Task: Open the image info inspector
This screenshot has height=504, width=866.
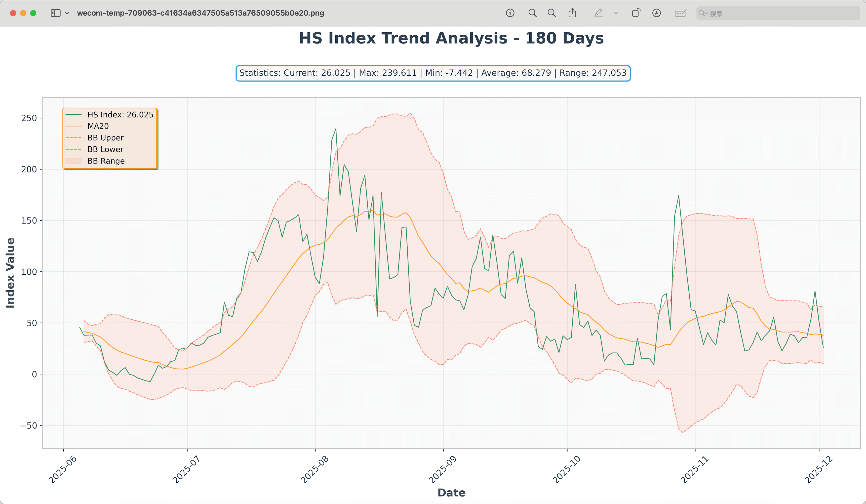Action: (x=510, y=13)
